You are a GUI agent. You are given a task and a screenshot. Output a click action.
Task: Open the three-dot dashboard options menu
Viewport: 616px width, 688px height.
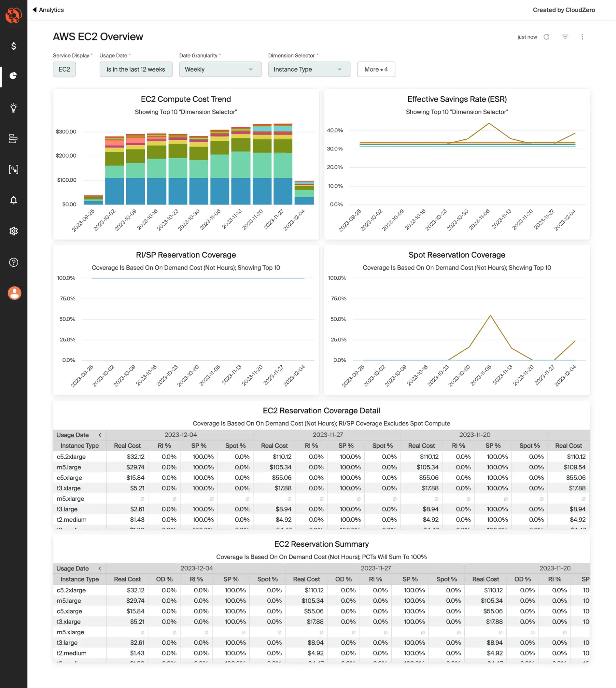point(582,37)
